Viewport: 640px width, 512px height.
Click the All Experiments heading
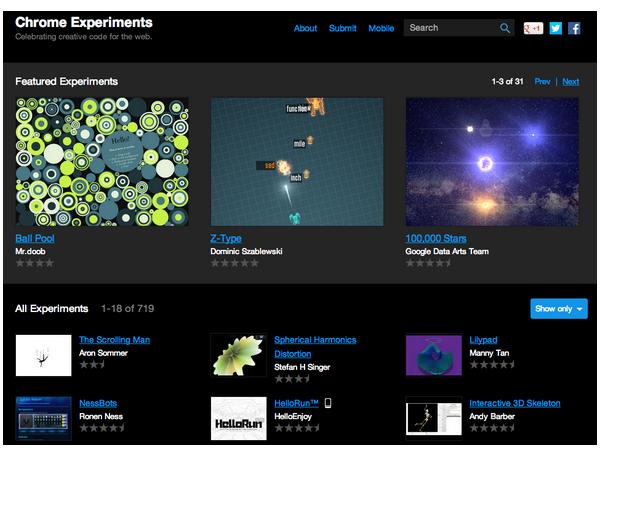click(x=51, y=309)
